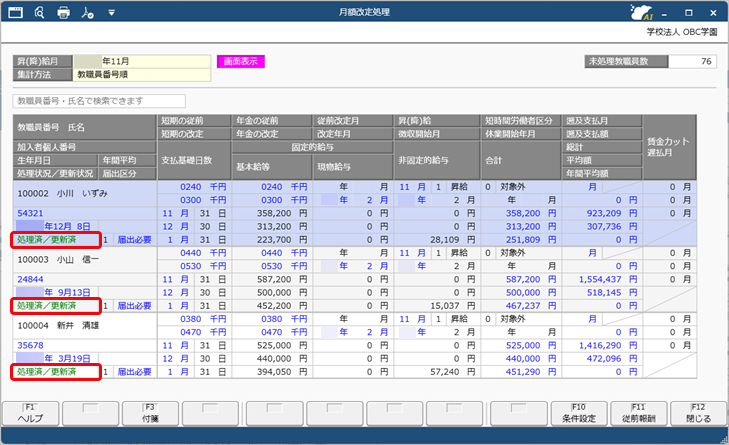The image size is (729, 445).
Task: Open print preview with the magnifier icon
Action: coord(39,13)
